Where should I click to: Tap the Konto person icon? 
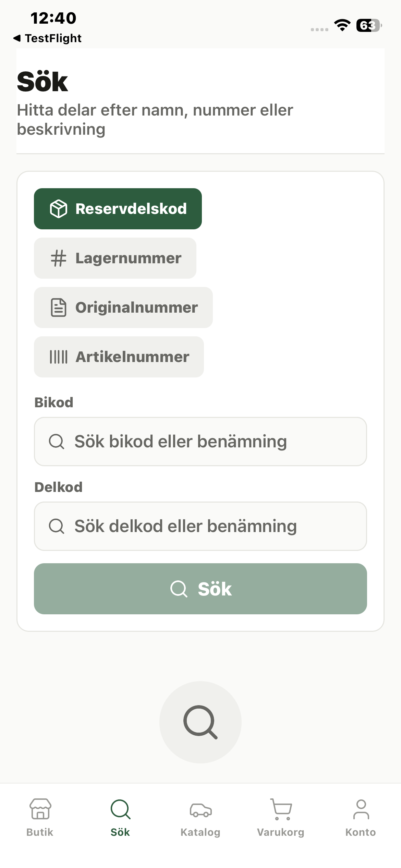(x=361, y=809)
